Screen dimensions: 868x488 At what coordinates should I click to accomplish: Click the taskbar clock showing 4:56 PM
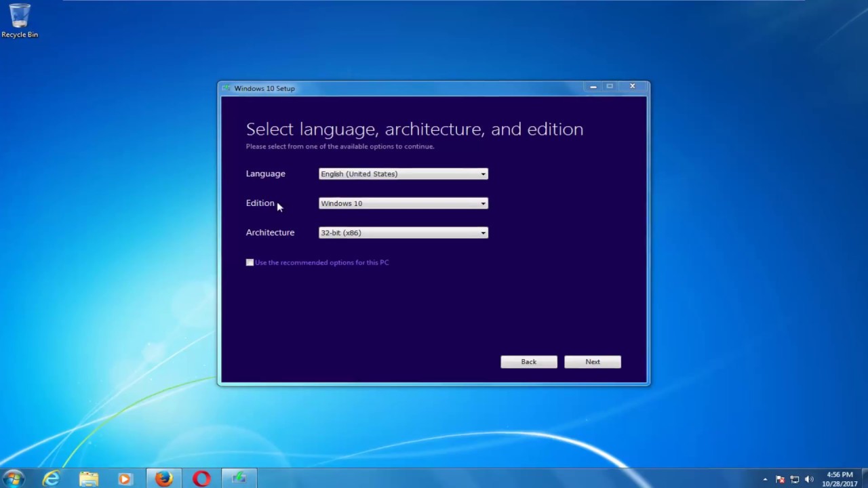coord(840,479)
